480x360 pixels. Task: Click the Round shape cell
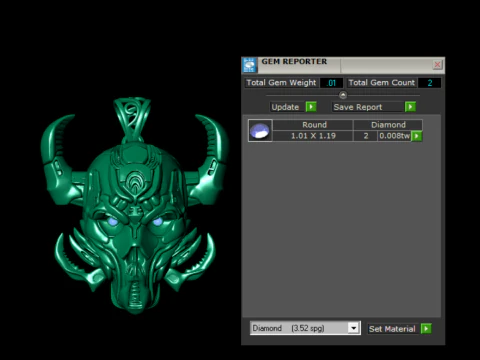click(x=314, y=125)
